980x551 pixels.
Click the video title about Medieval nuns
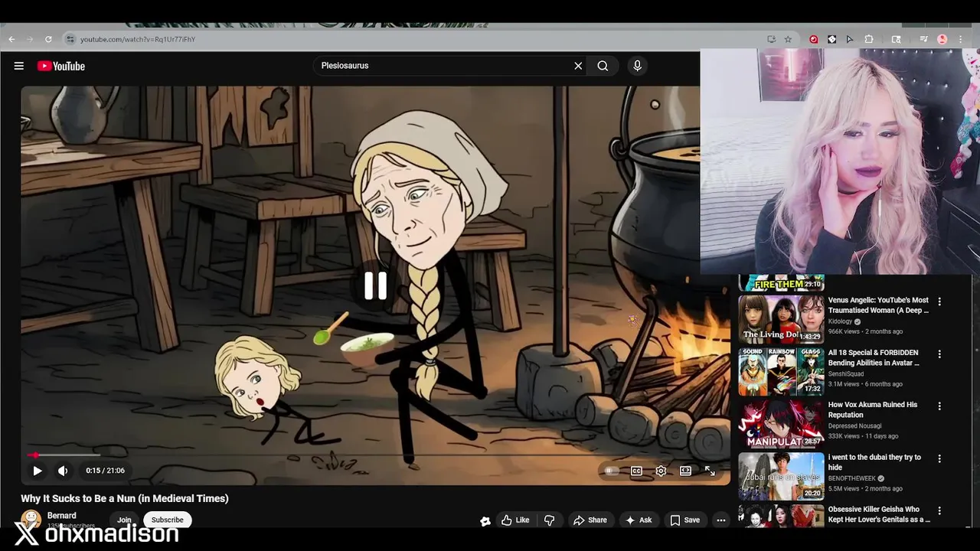pos(125,498)
